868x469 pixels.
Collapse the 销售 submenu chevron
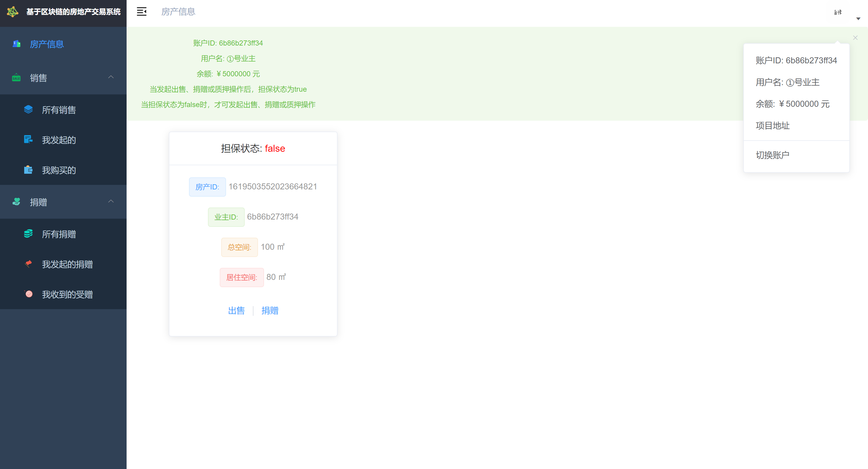pos(111,77)
